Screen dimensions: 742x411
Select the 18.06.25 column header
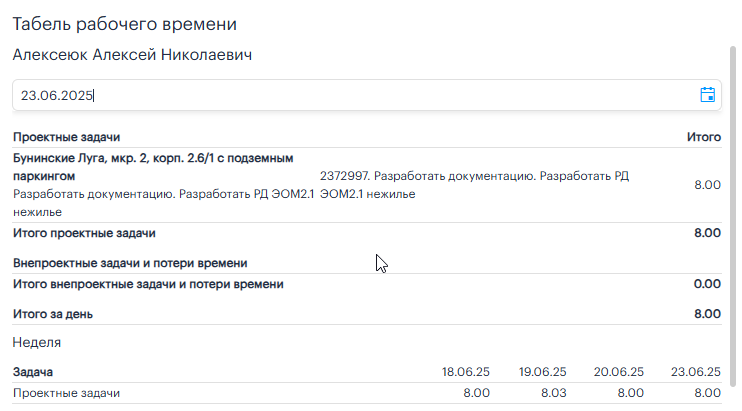coord(465,372)
